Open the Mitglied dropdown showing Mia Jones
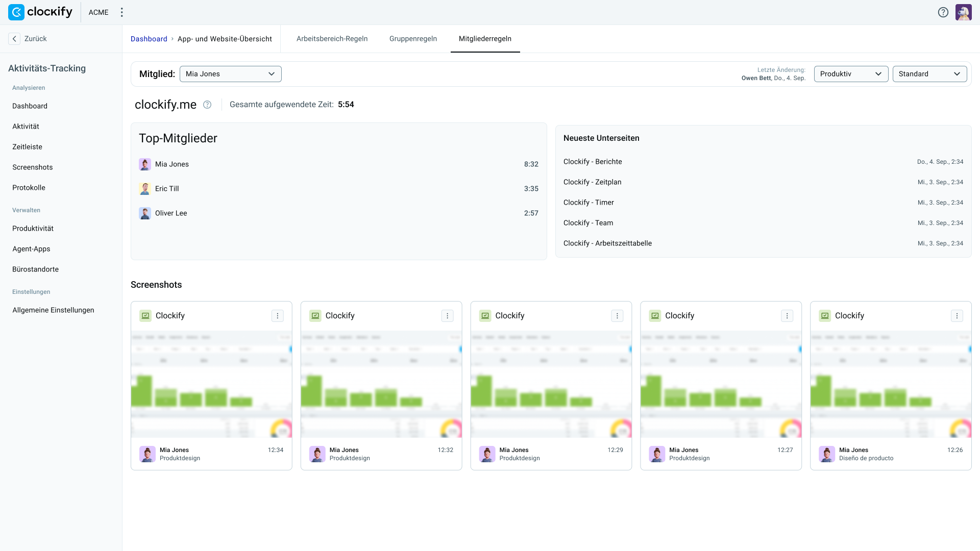Screen dimensions: 980x551 point(231,74)
